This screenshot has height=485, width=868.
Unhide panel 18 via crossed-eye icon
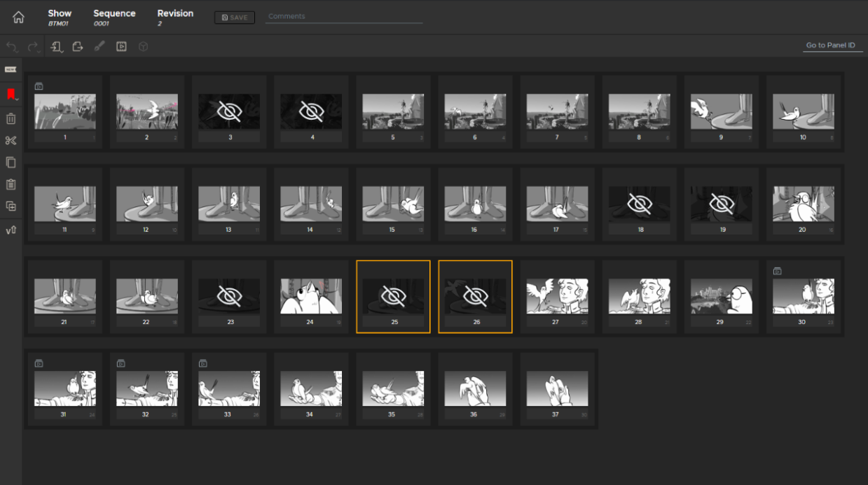[640, 204]
